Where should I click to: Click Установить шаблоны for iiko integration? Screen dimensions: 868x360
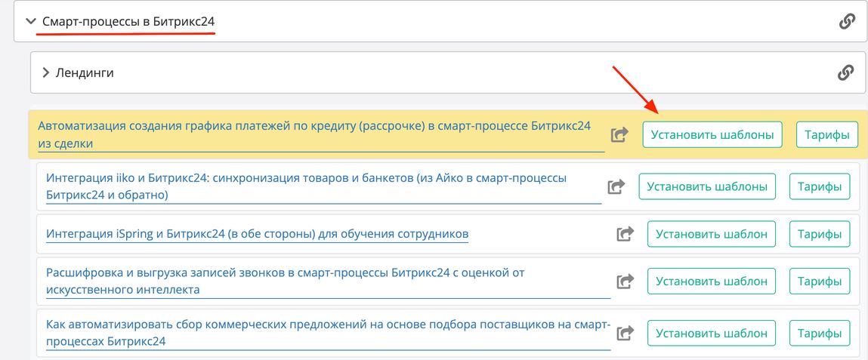(x=707, y=186)
